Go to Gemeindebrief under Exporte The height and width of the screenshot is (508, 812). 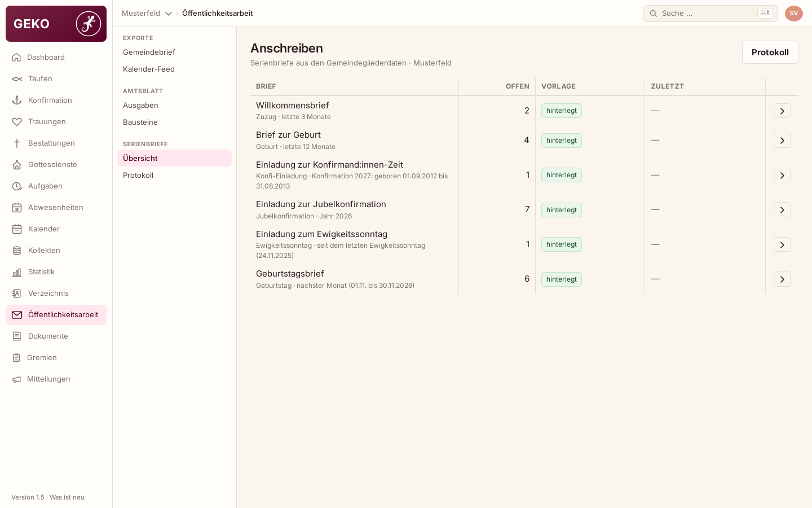tap(149, 52)
